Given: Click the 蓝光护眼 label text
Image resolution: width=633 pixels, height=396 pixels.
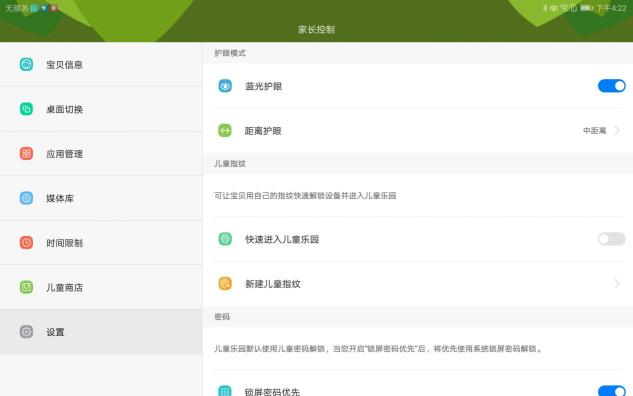Looking at the screenshot, I should (263, 86).
